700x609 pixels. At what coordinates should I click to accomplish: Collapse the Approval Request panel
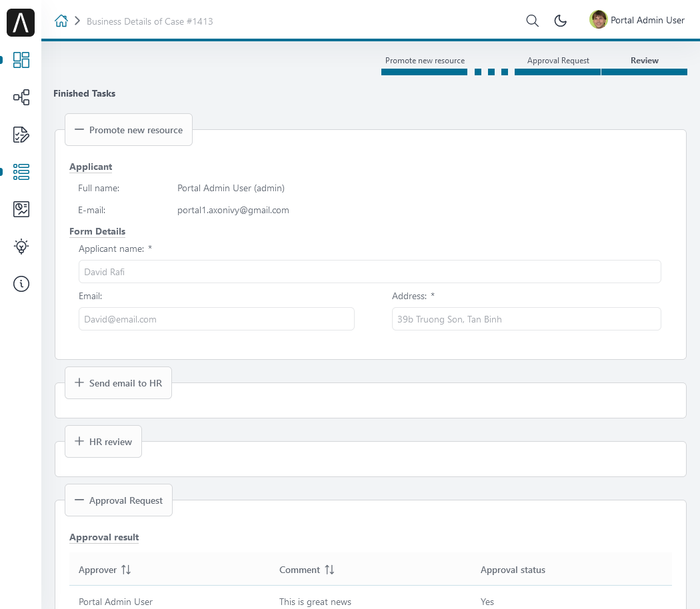click(119, 500)
